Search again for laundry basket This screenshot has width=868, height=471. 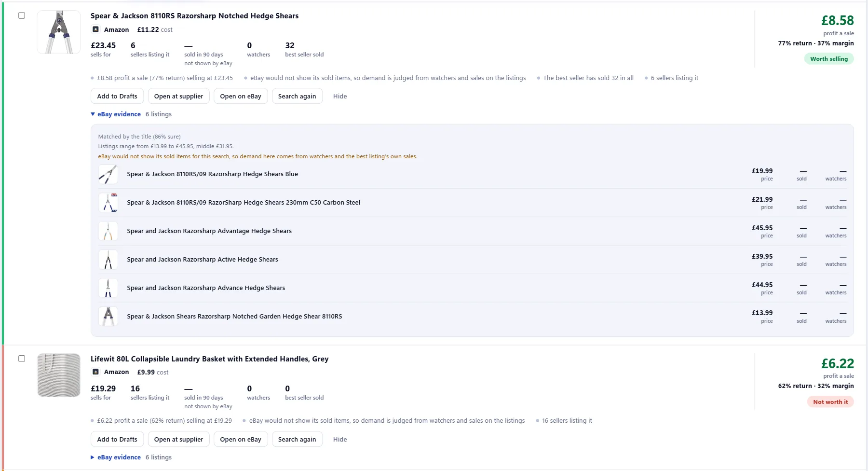pyautogui.click(x=297, y=440)
